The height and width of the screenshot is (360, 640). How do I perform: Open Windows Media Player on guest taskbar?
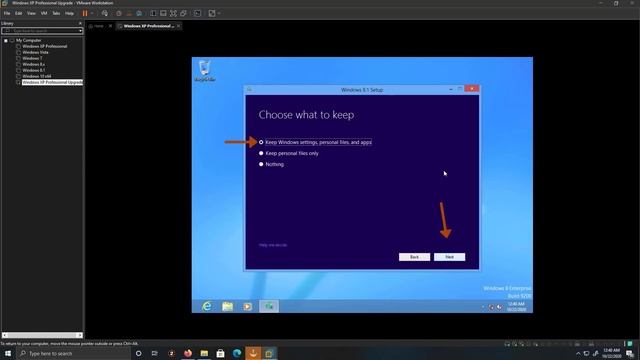(248, 306)
